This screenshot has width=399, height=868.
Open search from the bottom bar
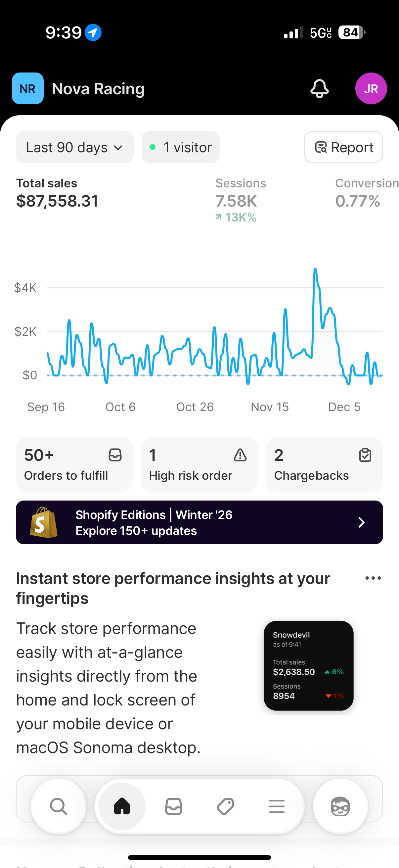pos(59,806)
